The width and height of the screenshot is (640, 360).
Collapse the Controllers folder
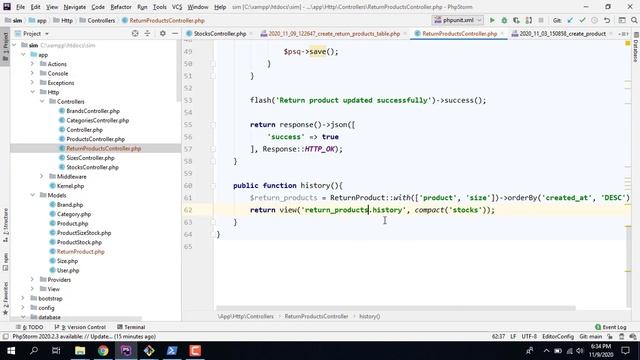point(42,101)
